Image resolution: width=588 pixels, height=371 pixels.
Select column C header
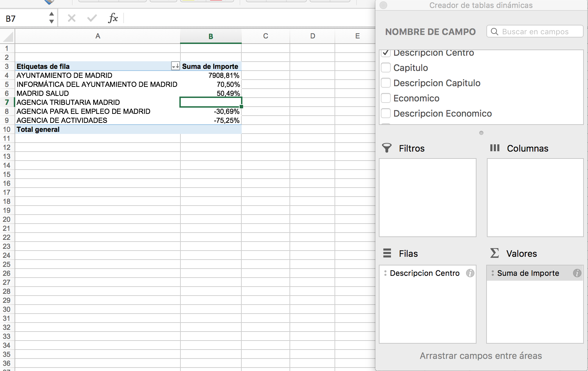pos(266,36)
